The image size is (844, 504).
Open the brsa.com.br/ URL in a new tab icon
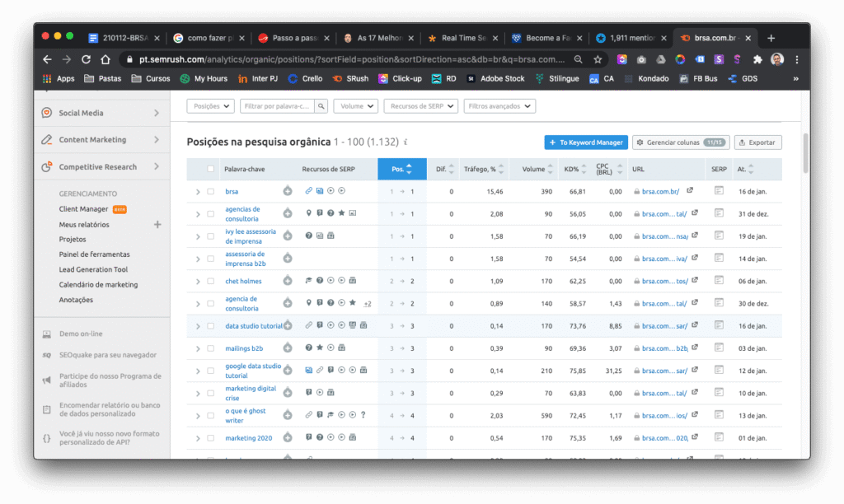(x=690, y=190)
